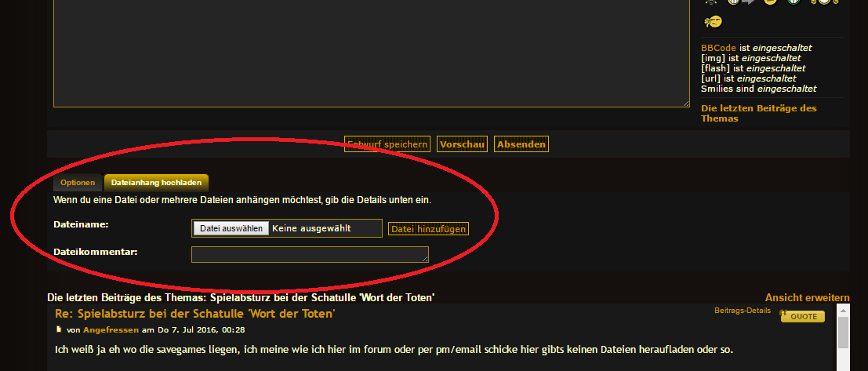Open the Vorschau preview of the post
The height and width of the screenshot is (371, 868).
pyautogui.click(x=463, y=144)
